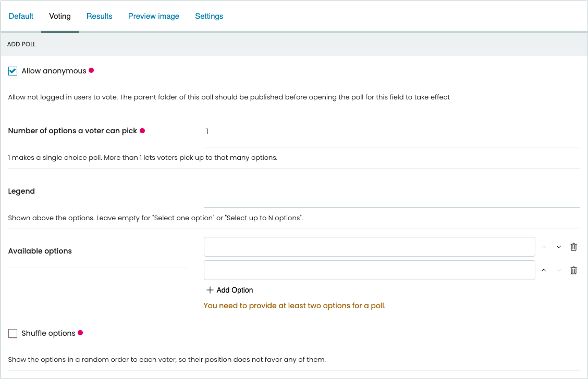The width and height of the screenshot is (588, 379).
Task: Focus the second available option text box
Action: pyautogui.click(x=370, y=270)
